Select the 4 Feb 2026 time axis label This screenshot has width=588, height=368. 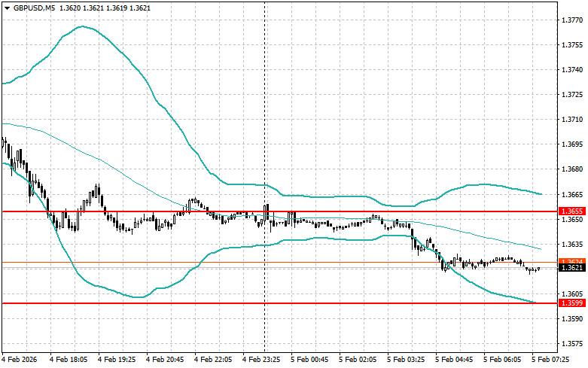coord(20,360)
